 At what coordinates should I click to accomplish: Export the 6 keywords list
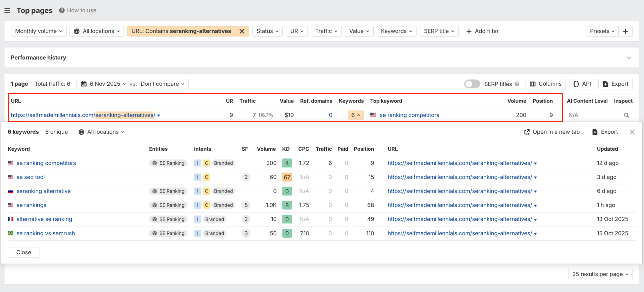point(605,132)
